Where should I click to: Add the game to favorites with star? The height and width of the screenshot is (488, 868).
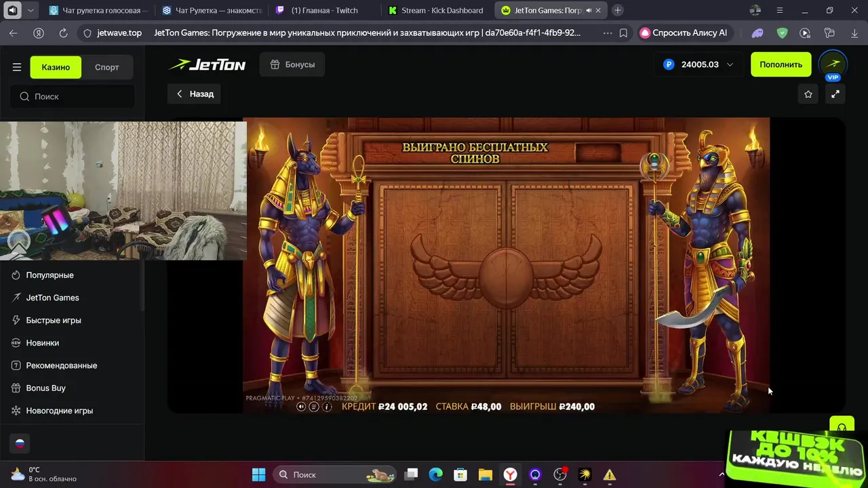point(808,94)
